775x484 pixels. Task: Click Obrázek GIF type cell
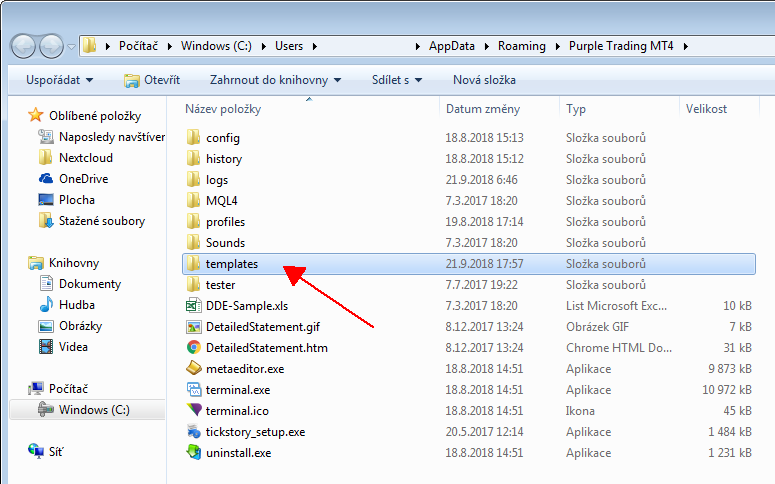click(598, 326)
